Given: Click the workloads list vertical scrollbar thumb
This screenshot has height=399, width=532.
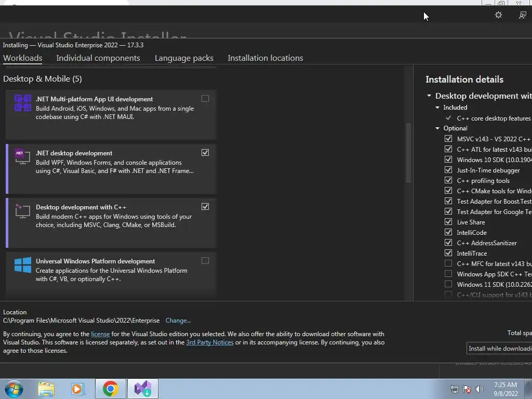Looking at the screenshot, I should pyautogui.click(x=408, y=153).
